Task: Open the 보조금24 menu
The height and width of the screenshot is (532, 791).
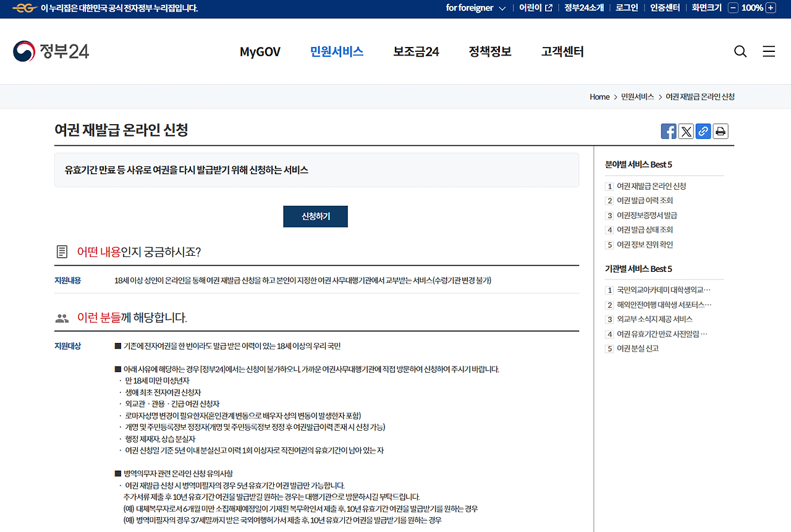Action: coord(415,52)
